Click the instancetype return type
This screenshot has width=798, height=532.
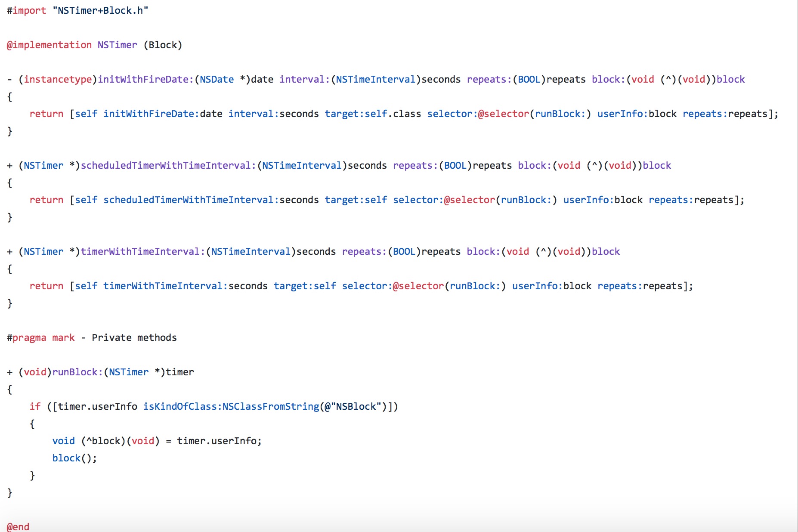[58, 80]
